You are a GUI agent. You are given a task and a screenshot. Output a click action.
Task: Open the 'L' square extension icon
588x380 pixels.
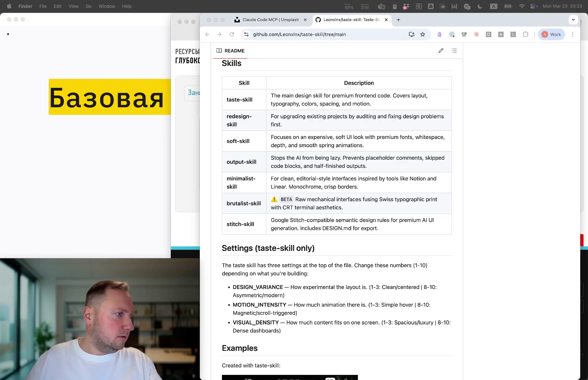pos(513,34)
